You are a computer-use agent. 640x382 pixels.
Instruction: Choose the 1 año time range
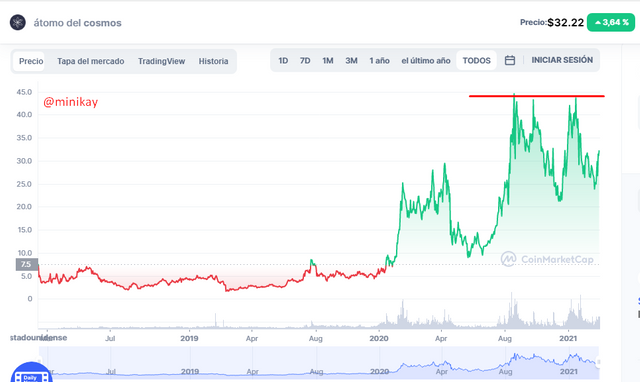[x=379, y=61]
